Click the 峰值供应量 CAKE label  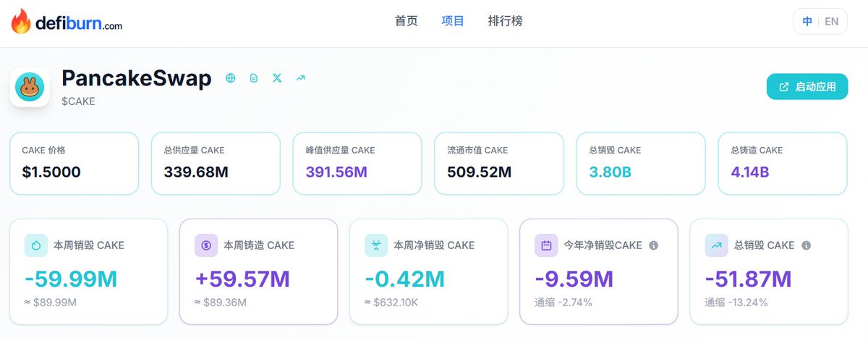coord(340,151)
